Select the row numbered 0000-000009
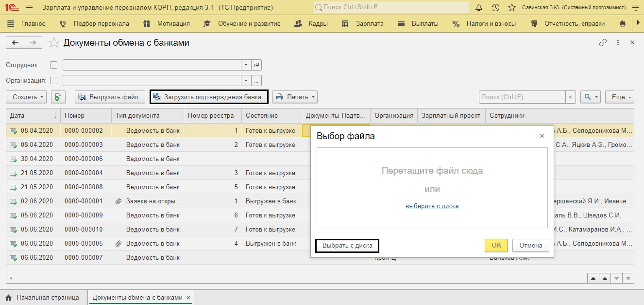644x305 pixels. point(84,215)
